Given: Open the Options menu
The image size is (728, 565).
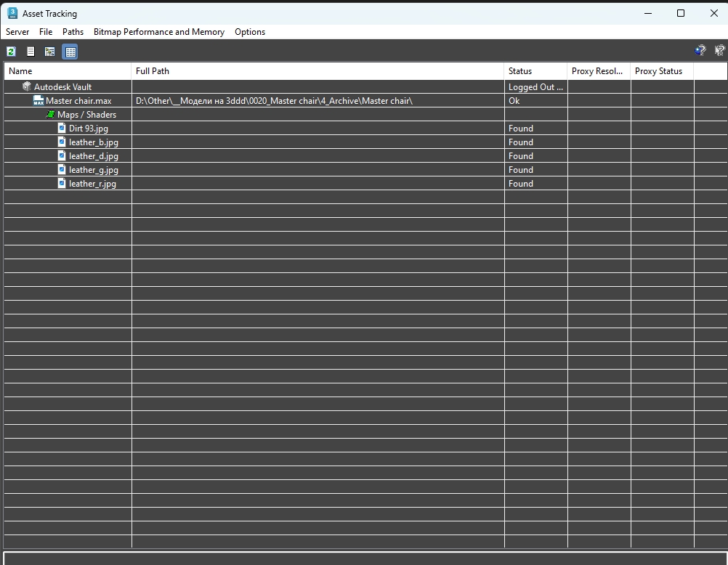Looking at the screenshot, I should (x=250, y=31).
